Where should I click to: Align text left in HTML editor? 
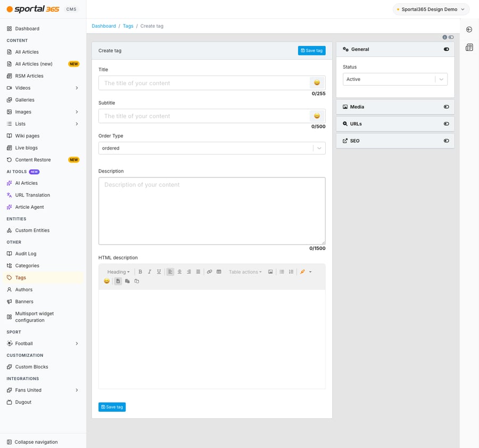(170, 272)
